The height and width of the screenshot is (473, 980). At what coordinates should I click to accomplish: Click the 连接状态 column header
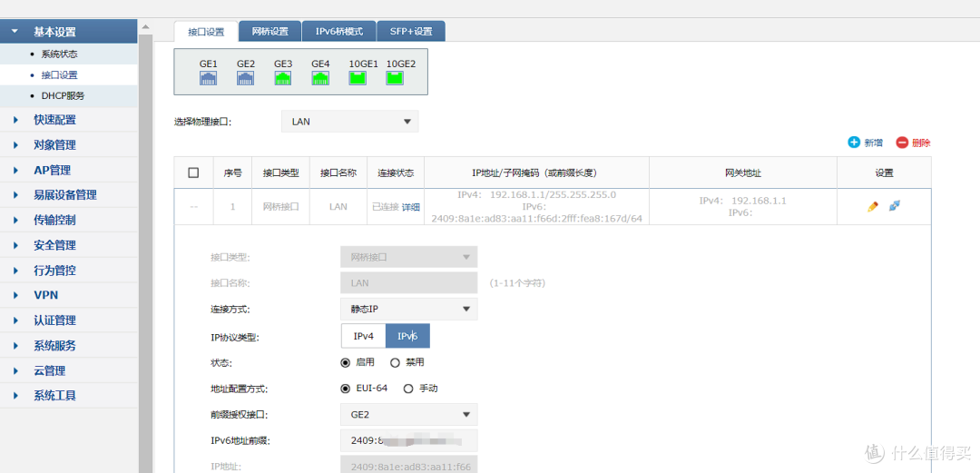[x=396, y=172]
